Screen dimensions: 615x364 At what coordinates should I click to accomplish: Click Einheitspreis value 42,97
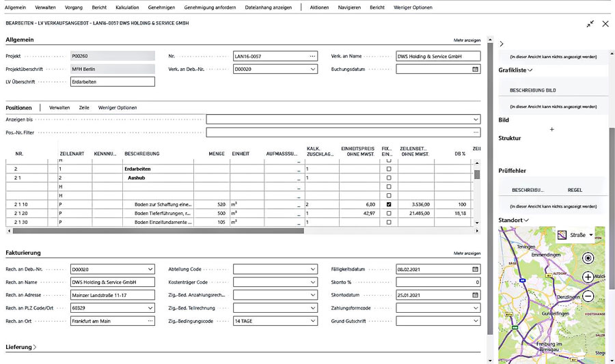[359, 213]
